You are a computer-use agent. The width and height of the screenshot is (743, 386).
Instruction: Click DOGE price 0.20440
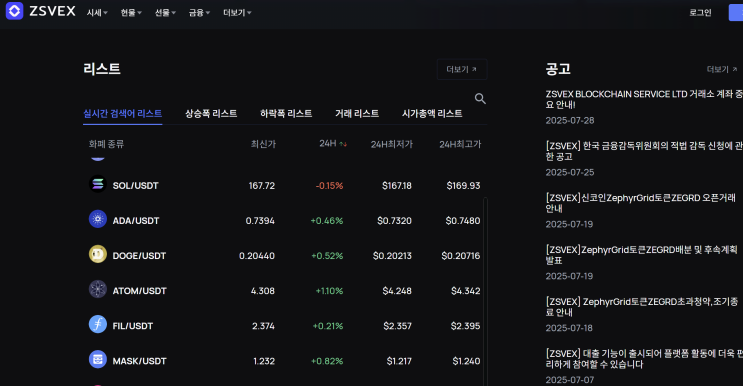coord(257,256)
